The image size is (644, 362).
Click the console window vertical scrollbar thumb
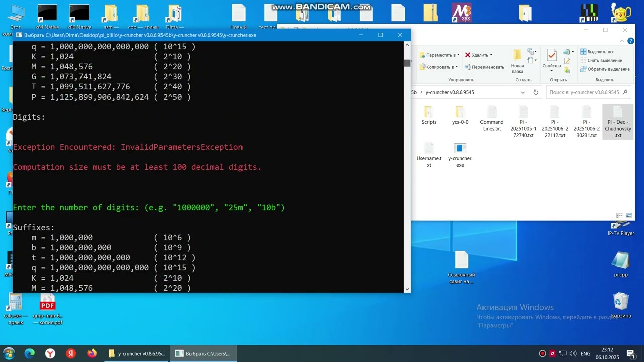(x=407, y=63)
